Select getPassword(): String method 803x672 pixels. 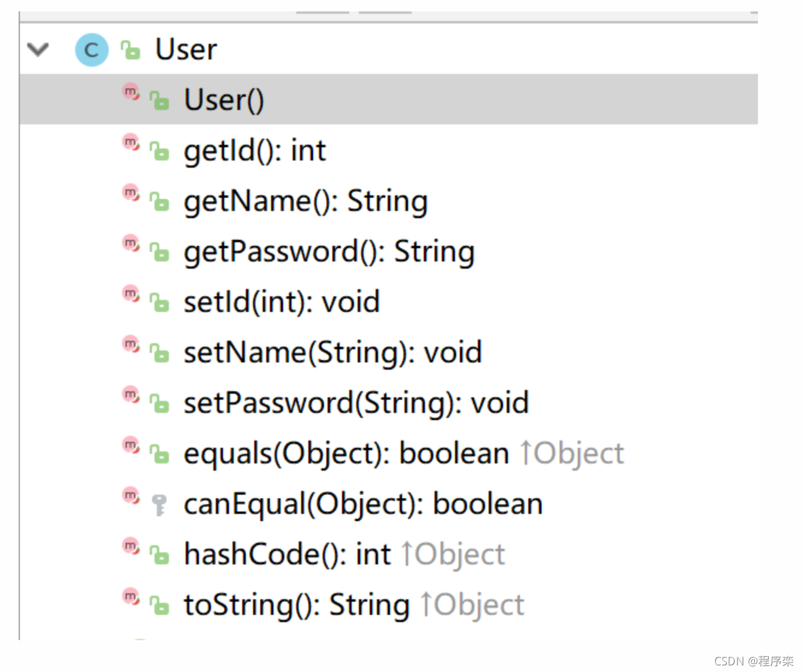tap(329, 251)
